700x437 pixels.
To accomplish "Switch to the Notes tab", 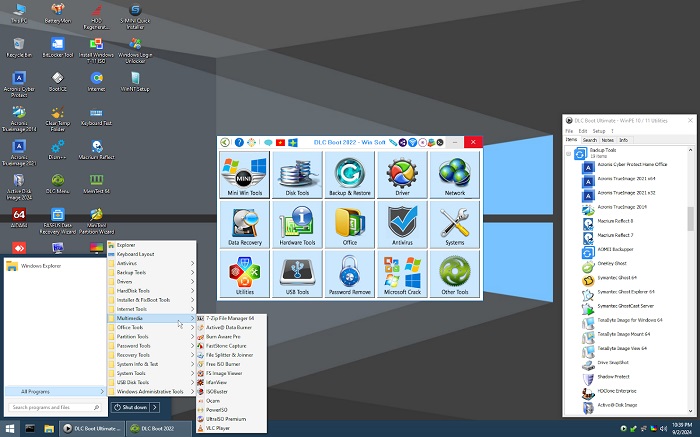I will tap(608, 140).
